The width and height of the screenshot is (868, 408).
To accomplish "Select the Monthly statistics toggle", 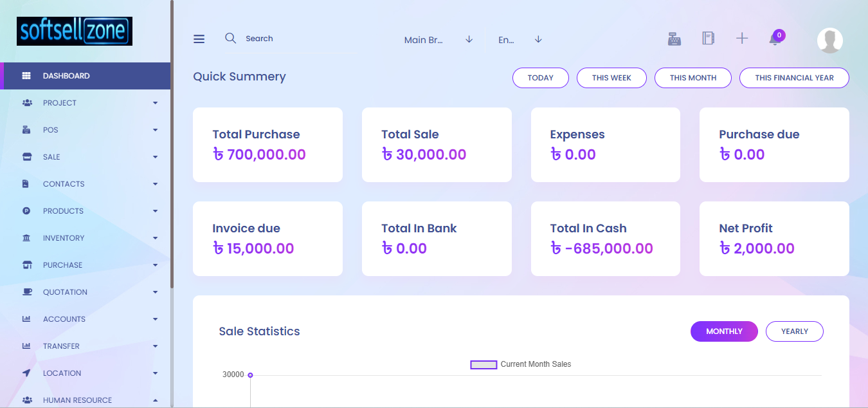I will click(x=724, y=331).
